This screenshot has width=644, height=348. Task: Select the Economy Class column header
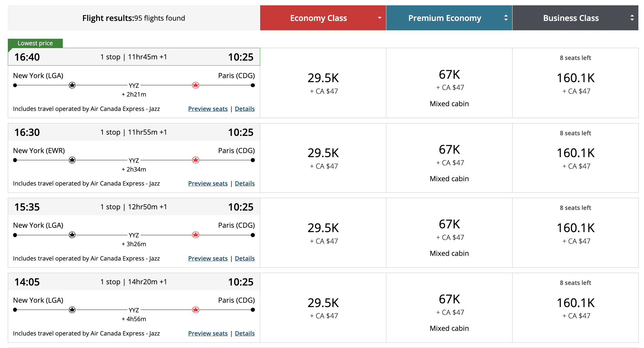pos(318,18)
